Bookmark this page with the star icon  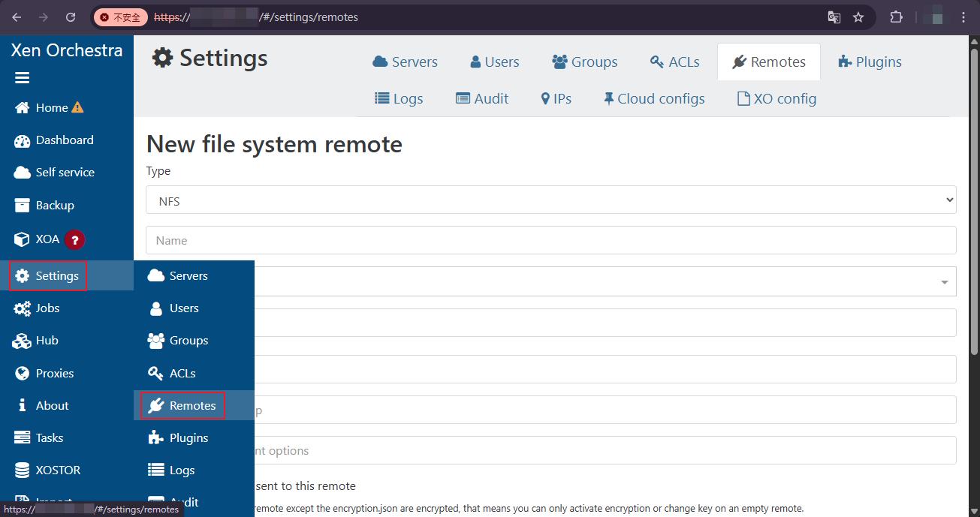coord(858,17)
